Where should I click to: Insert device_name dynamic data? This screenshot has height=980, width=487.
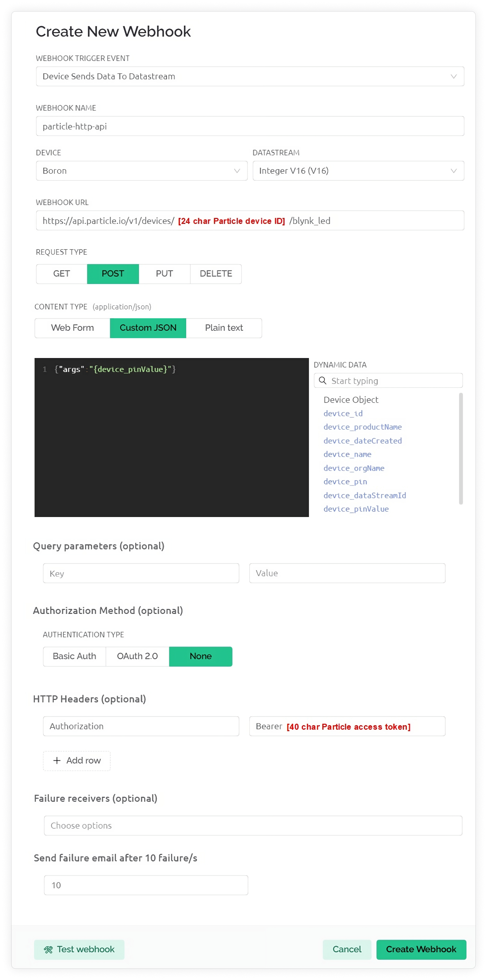pos(347,454)
